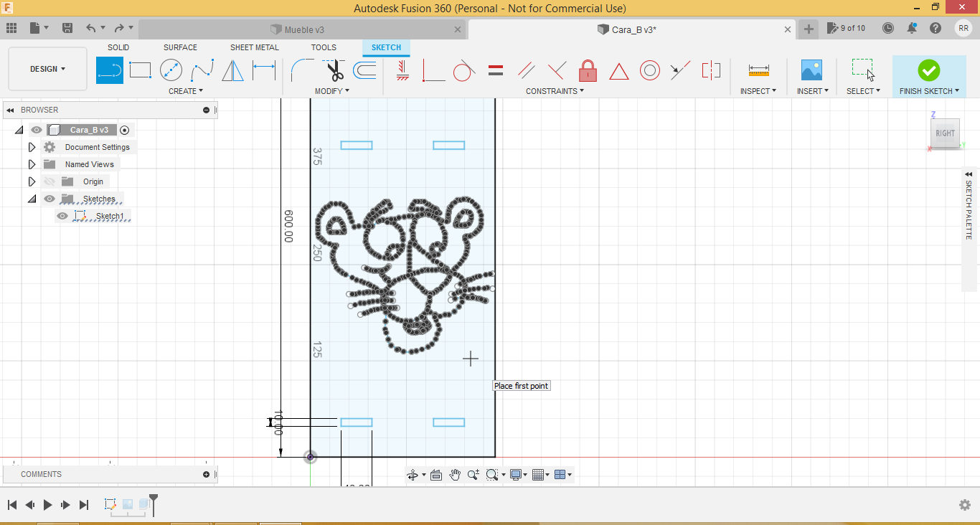This screenshot has height=525, width=980.
Task: Toggle visibility of Sketch1
Action: tap(62, 216)
